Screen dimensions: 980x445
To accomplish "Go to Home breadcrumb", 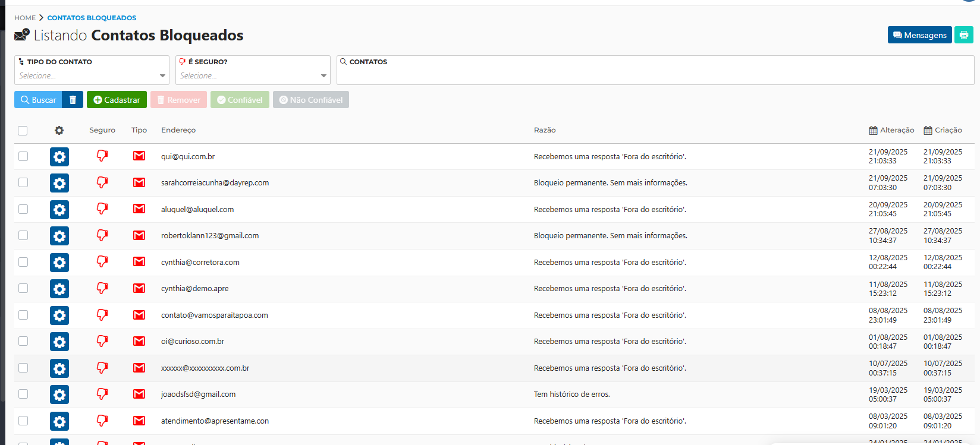I will pos(25,18).
